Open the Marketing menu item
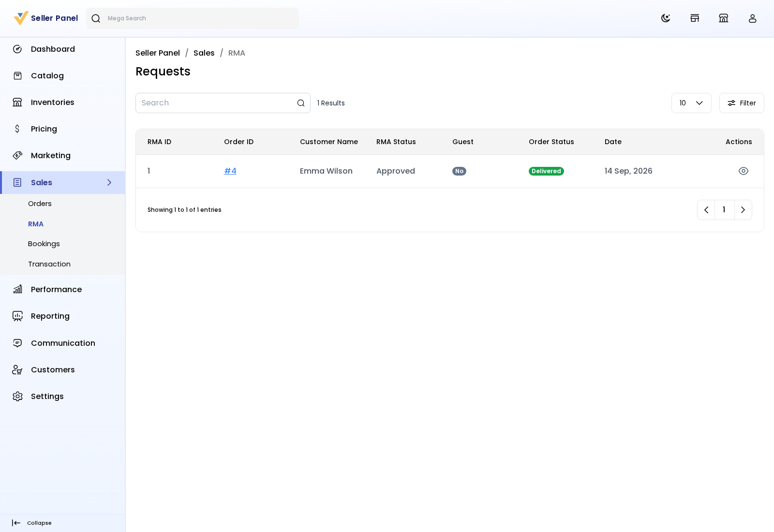The height and width of the screenshot is (532, 774). 62,156
